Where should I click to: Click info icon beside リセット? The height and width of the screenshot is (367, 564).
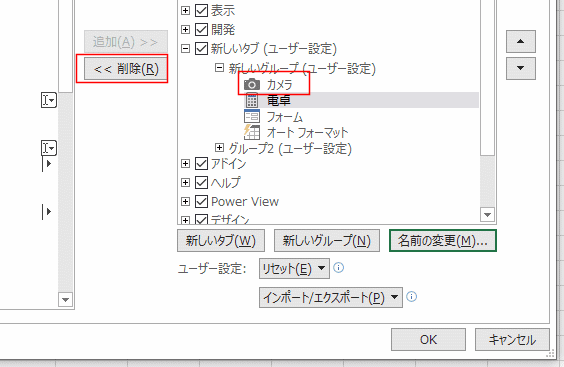point(338,268)
